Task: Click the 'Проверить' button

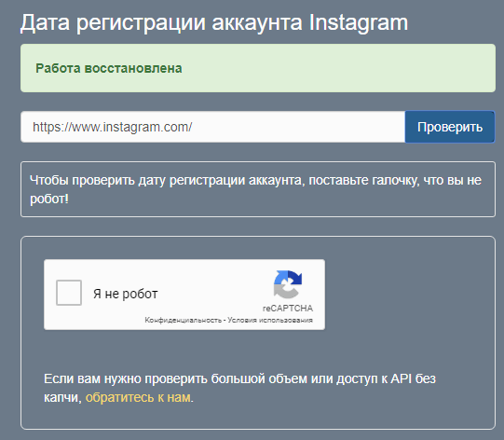Action: pyautogui.click(x=450, y=127)
